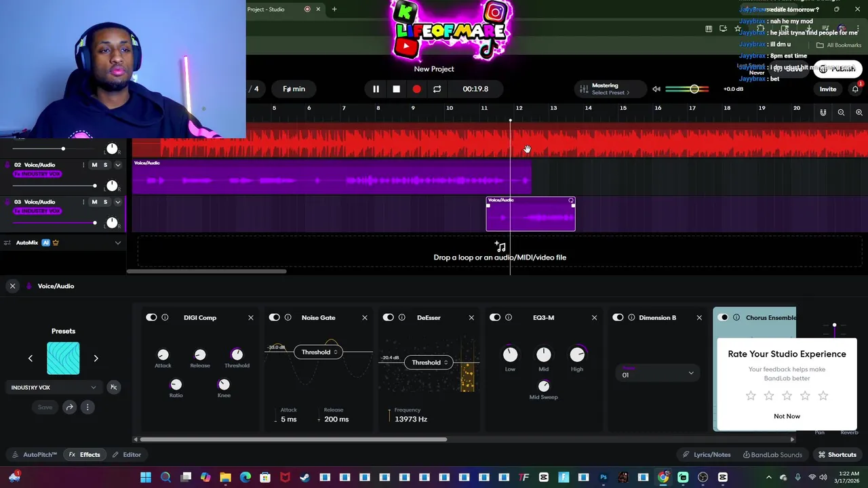Image resolution: width=868 pixels, height=488 pixels.
Task: Open Noise Gate Threshold parameter selector
Action: click(319, 352)
